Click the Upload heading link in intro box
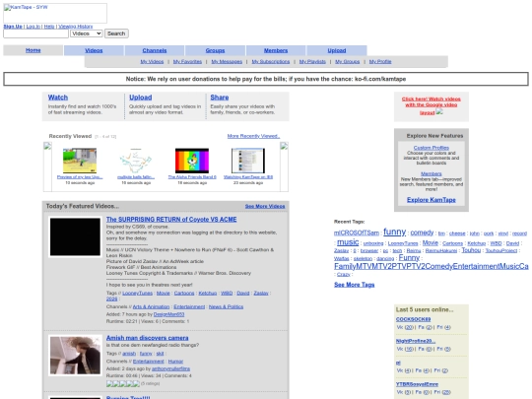532x399 pixels. 141,98
